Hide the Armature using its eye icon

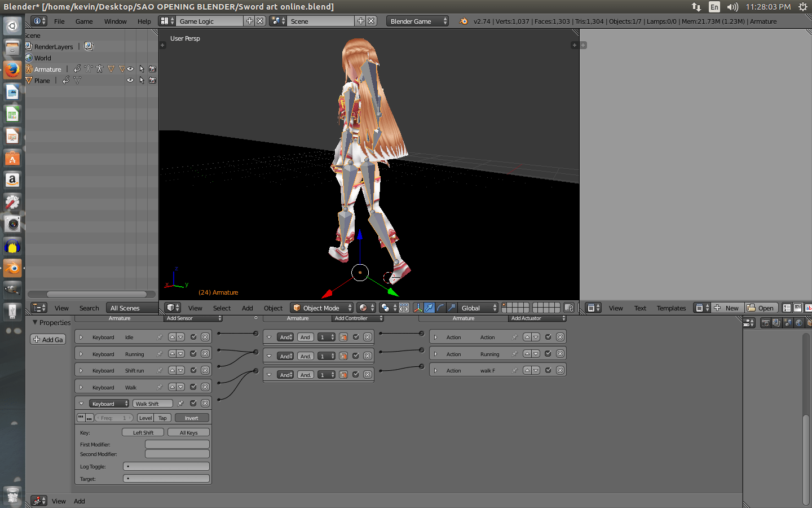130,69
